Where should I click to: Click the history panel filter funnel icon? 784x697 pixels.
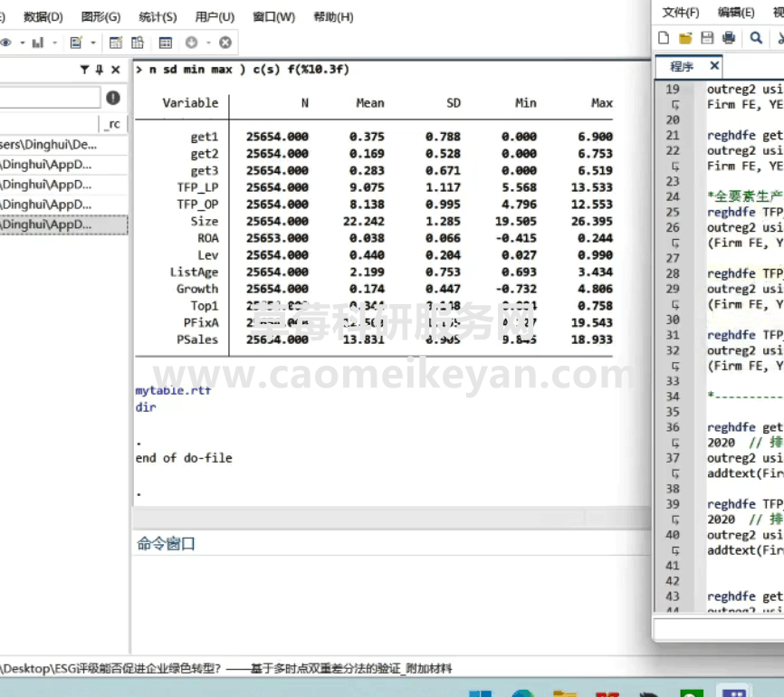(84, 70)
